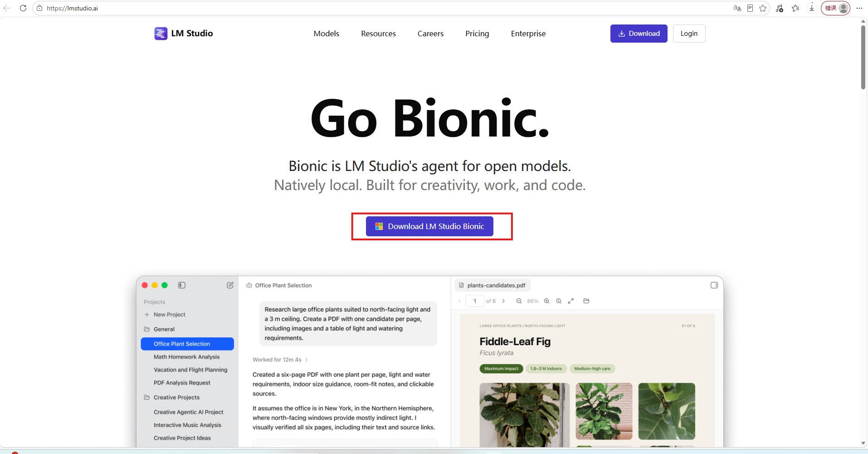
Task: Add this page to favorites with the star
Action: pos(763,8)
